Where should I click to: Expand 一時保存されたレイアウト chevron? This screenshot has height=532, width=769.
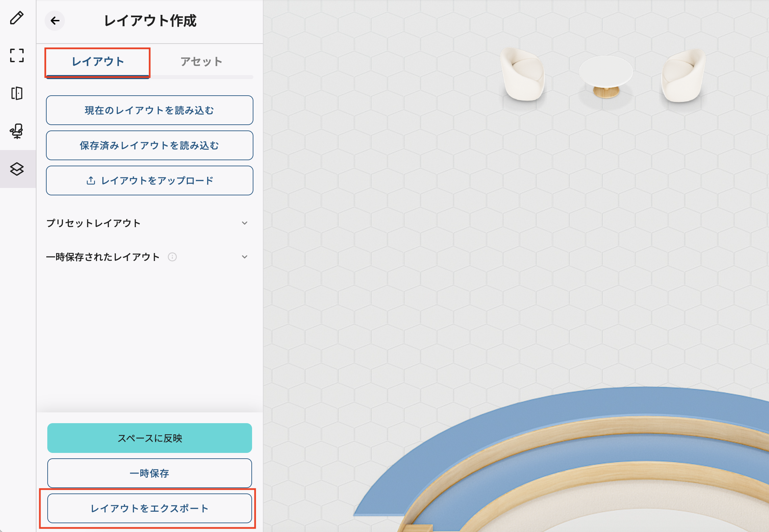245,257
